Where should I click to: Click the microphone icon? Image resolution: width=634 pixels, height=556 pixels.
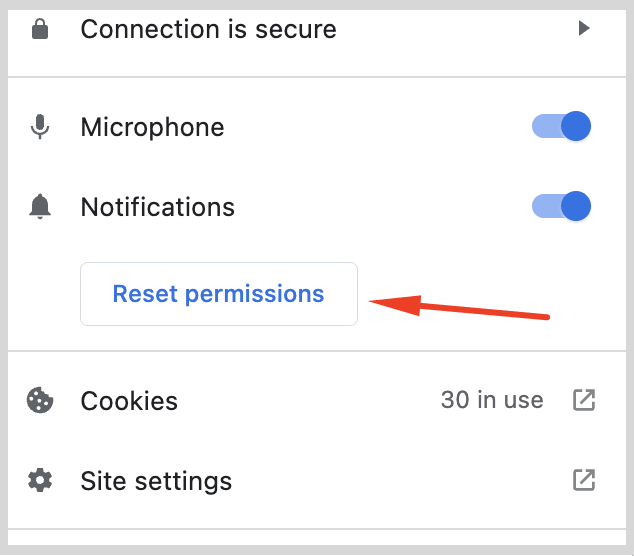coord(40,127)
